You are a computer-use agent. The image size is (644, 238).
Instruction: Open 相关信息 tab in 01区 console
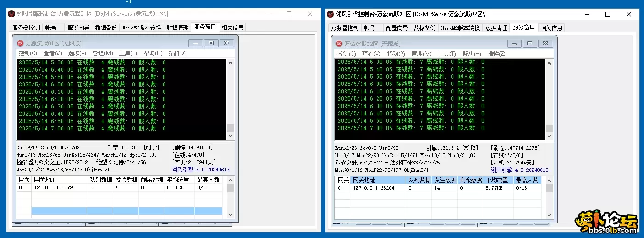coord(232,28)
